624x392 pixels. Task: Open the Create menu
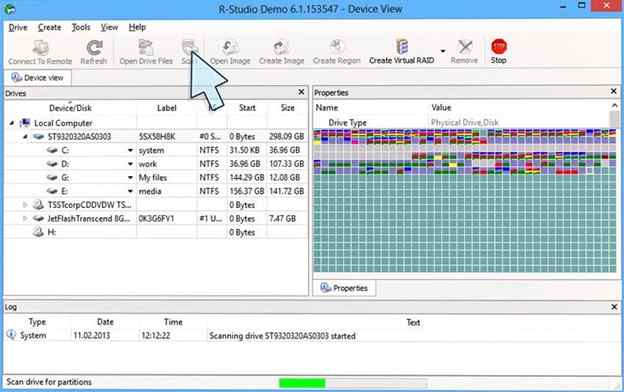tap(49, 27)
